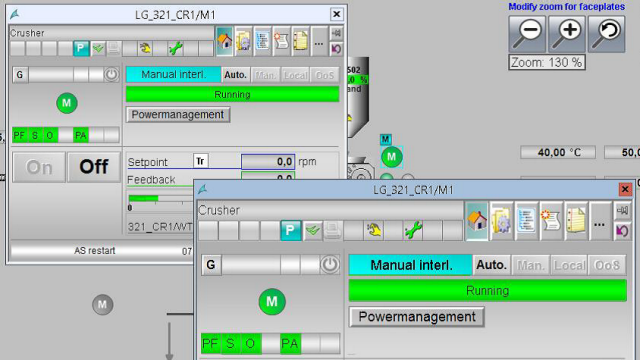Screen dimensions: 640x360
Task: Expand more views with the upper faceplate ellipsis button
Action: 319,41
